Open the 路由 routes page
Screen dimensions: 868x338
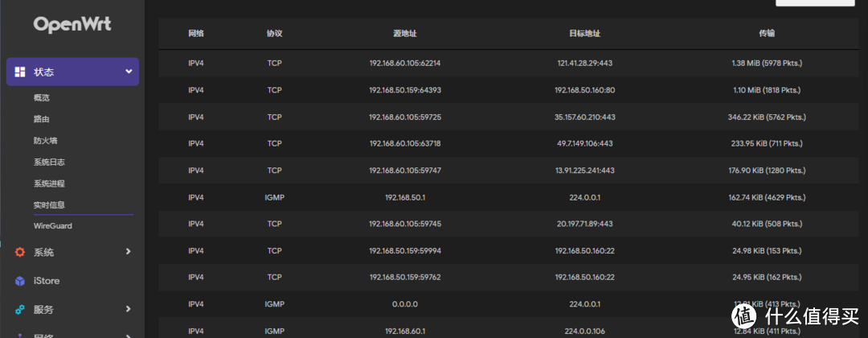42,119
